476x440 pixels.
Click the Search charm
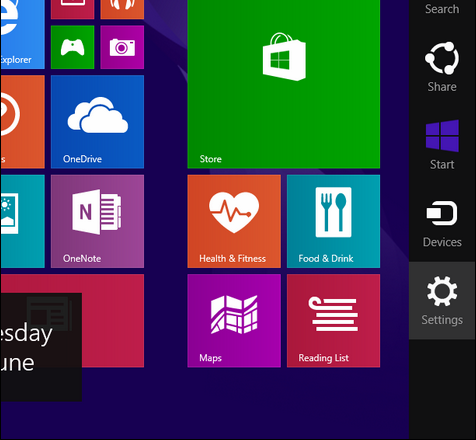tap(442, 8)
